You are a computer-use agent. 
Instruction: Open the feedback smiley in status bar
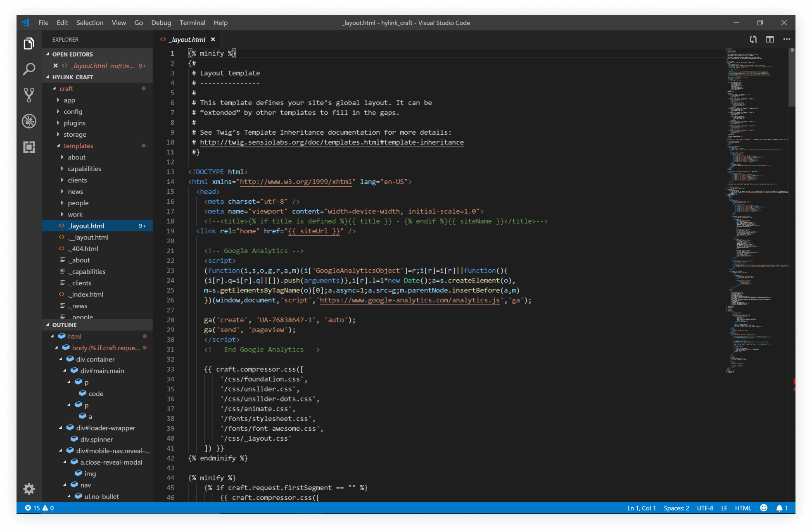tap(764, 508)
